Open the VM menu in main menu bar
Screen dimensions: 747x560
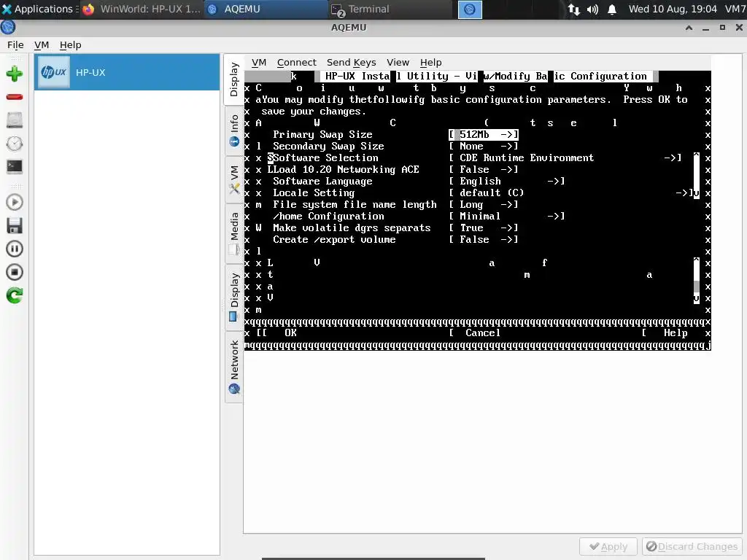click(x=42, y=44)
